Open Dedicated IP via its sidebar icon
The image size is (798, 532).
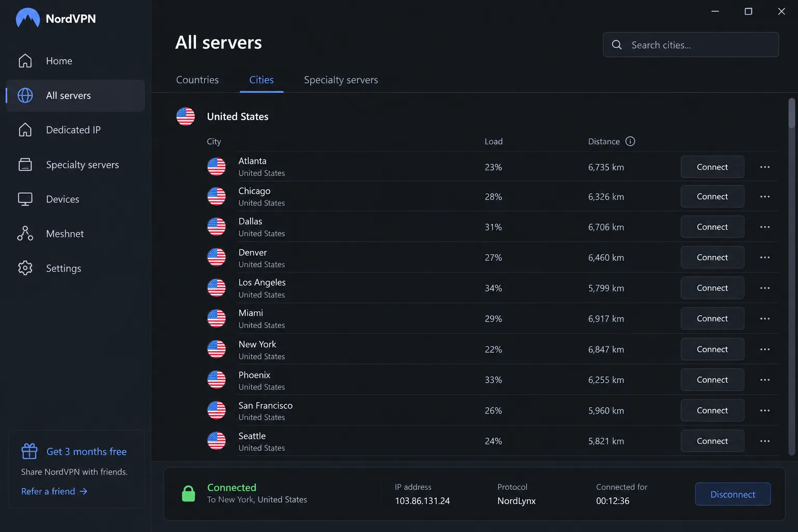25,130
